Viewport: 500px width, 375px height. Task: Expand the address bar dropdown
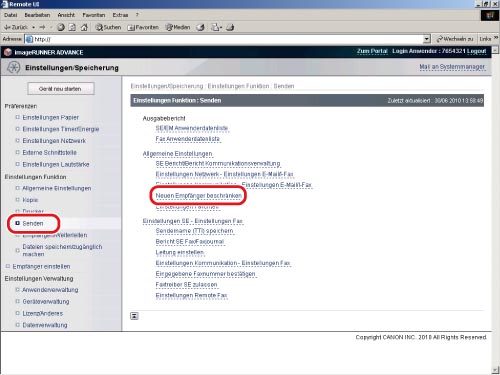(x=427, y=39)
